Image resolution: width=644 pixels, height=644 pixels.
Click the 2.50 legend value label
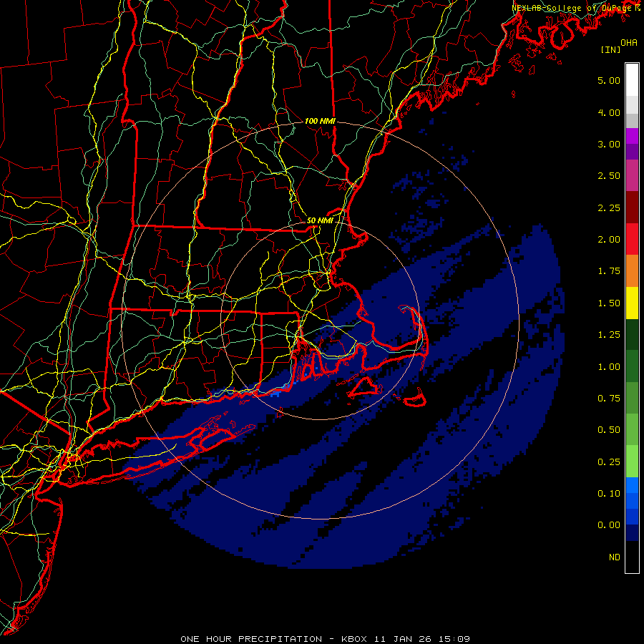tap(609, 176)
